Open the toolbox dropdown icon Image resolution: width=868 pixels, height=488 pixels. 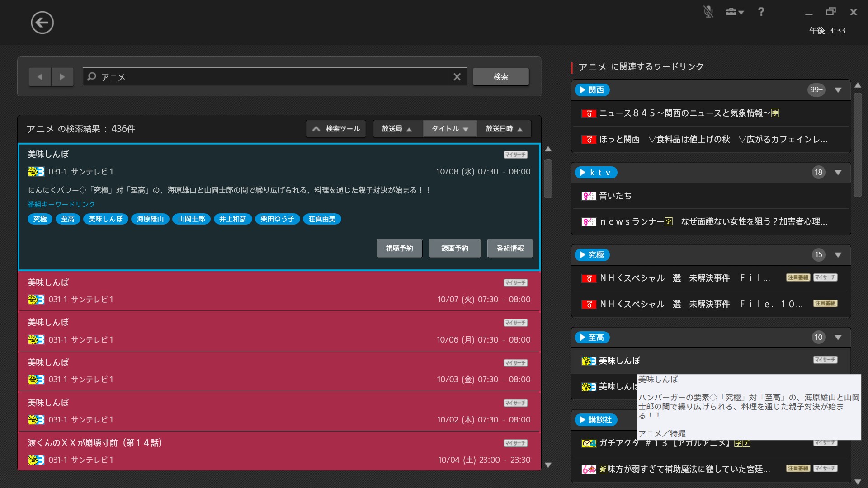point(734,12)
